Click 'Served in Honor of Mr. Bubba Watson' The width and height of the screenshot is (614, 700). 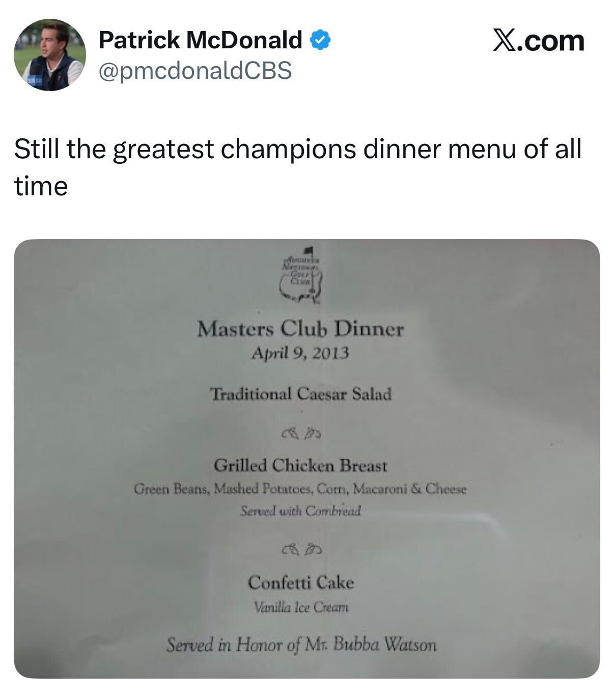pos(301,645)
